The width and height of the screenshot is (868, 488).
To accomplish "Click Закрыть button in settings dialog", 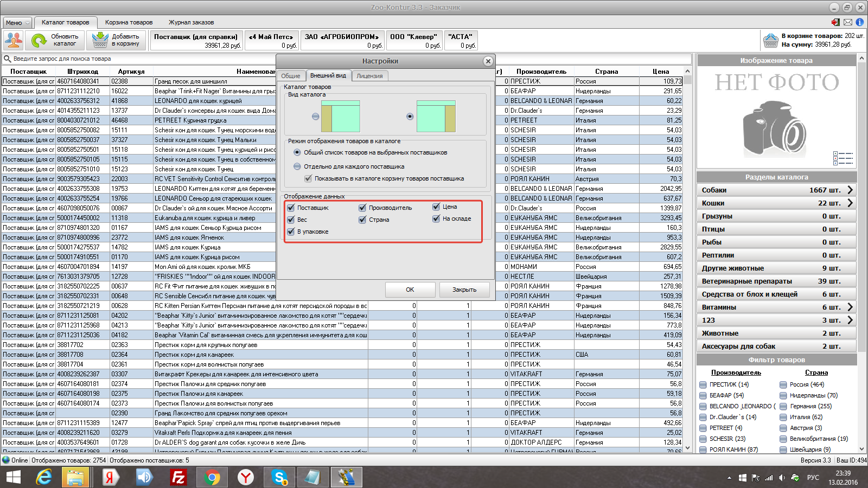I will 464,290.
